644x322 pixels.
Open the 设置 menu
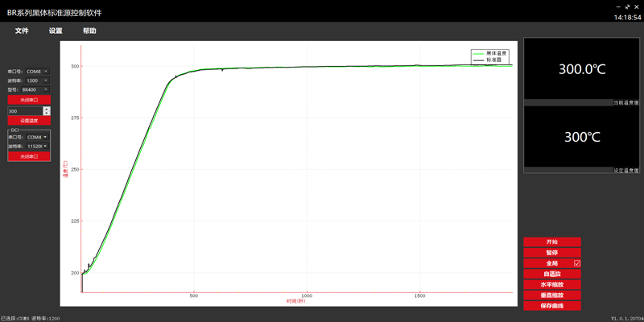[x=56, y=31]
